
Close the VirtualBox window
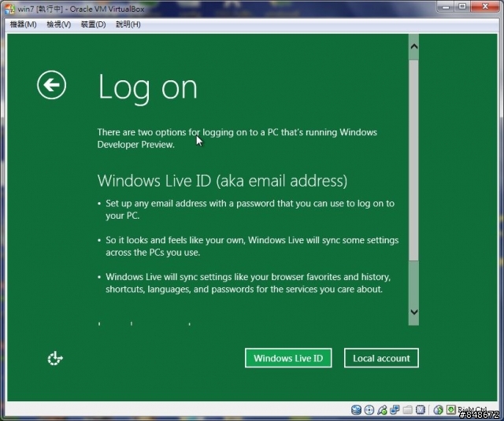(485, 6)
